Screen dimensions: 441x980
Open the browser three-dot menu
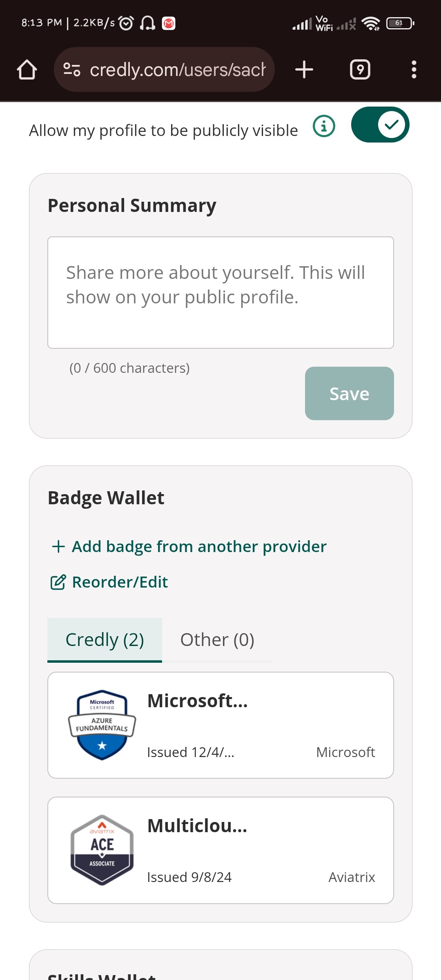414,69
